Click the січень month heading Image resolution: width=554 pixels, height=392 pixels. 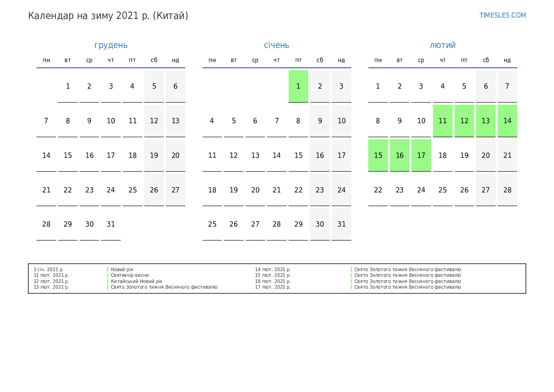click(276, 45)
